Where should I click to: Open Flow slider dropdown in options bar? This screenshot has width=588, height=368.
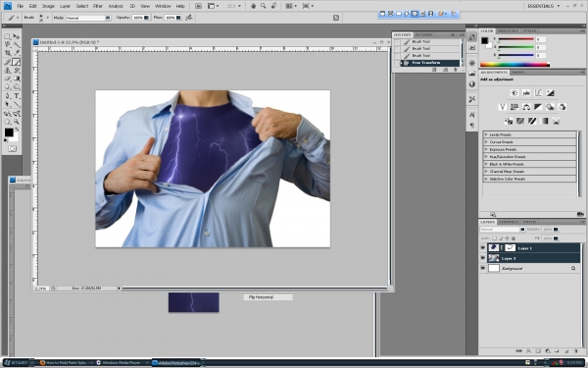pyautogui.click(x=179, y=18)
